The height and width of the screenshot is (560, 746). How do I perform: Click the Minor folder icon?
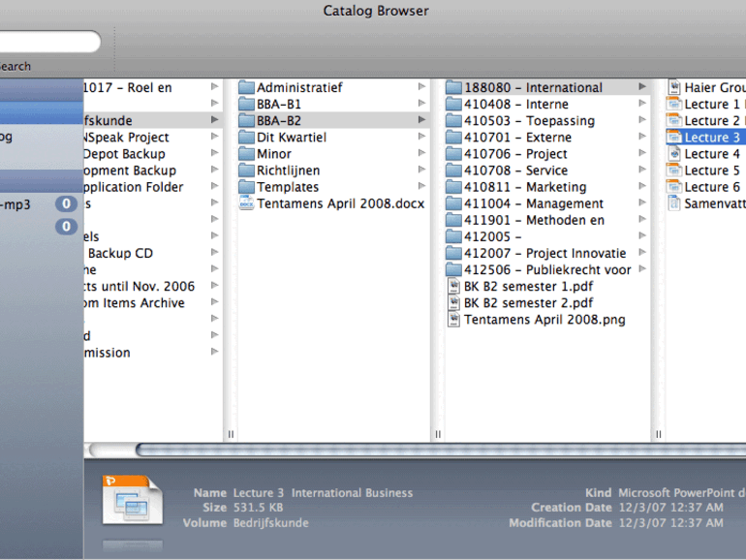(x=246, y=154)
